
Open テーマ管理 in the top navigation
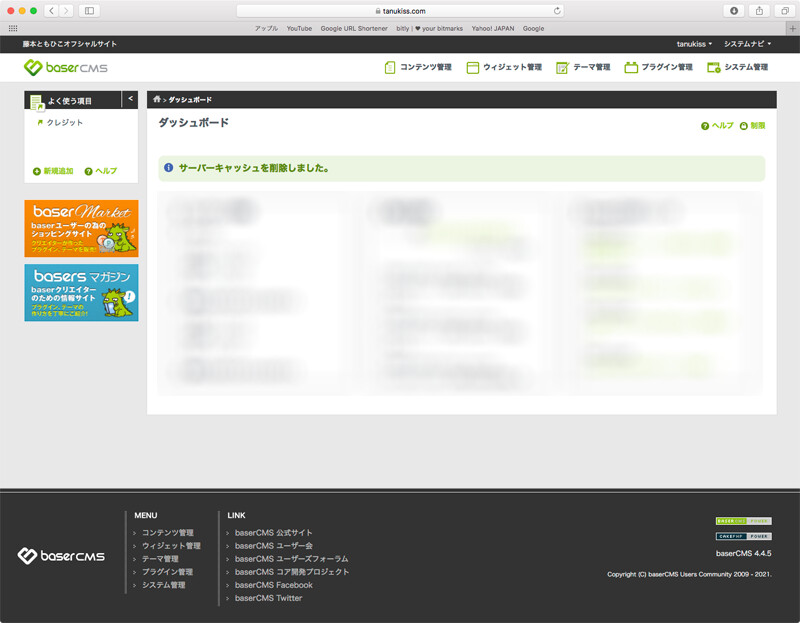(x=583, y=67)
